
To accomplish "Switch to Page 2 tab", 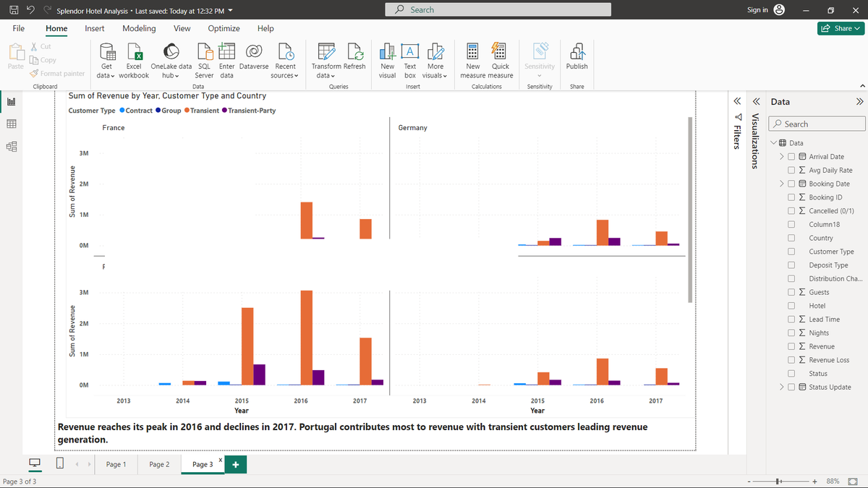I will click(x=159, y=464).
